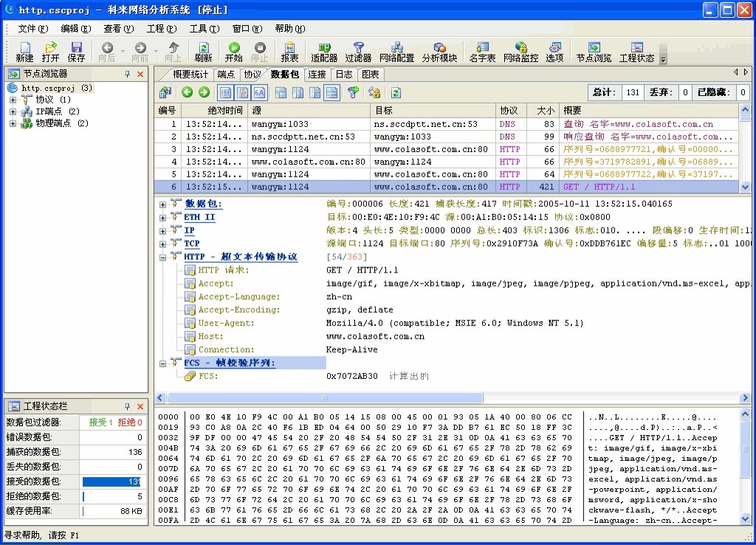756x545 pixels.
Task: Pin the 节点浏览器 panel
Action: point(127,74)
